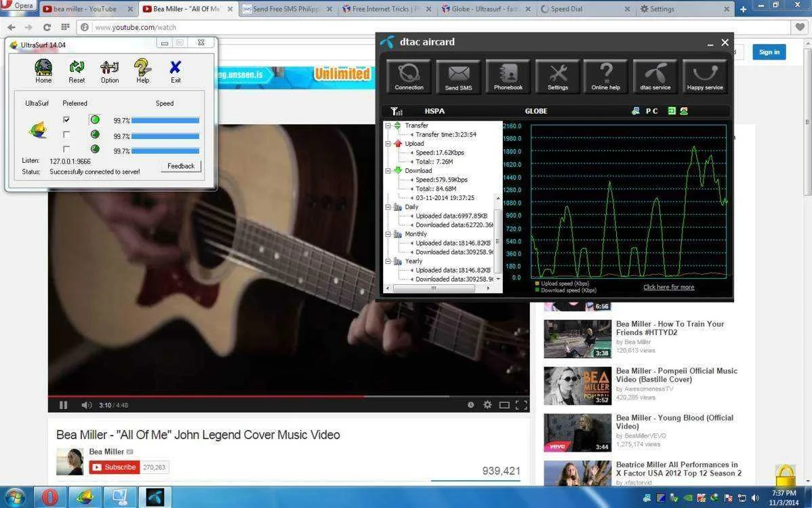Click the picture icon at right of dtac status bar
This screenshot has width=812, height=508.
coord(684,111)
